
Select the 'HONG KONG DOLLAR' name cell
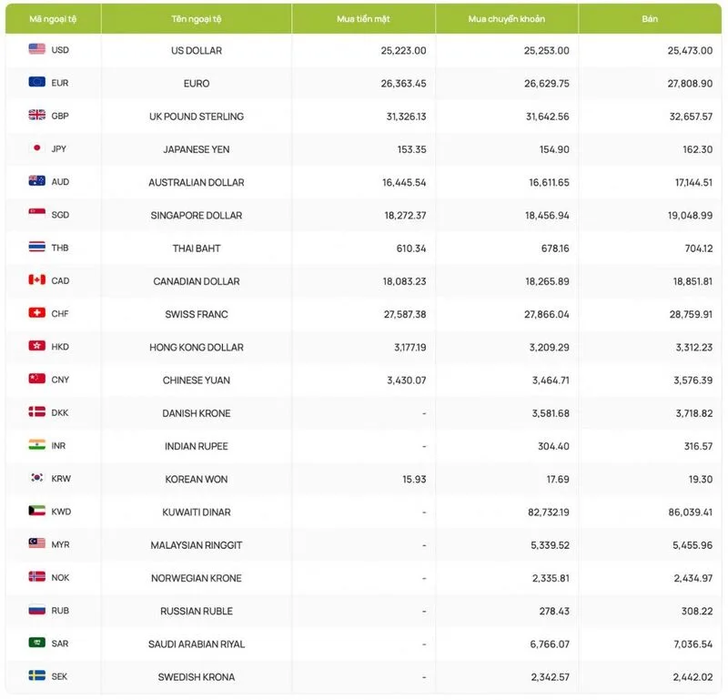point(197,348)
